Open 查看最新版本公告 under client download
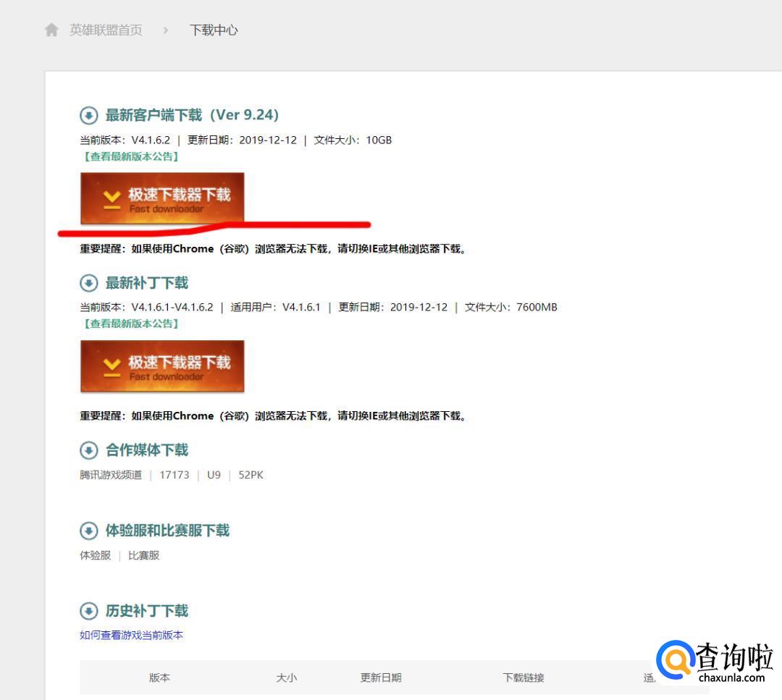Viewport: 782px width, 700px height. 130,156
